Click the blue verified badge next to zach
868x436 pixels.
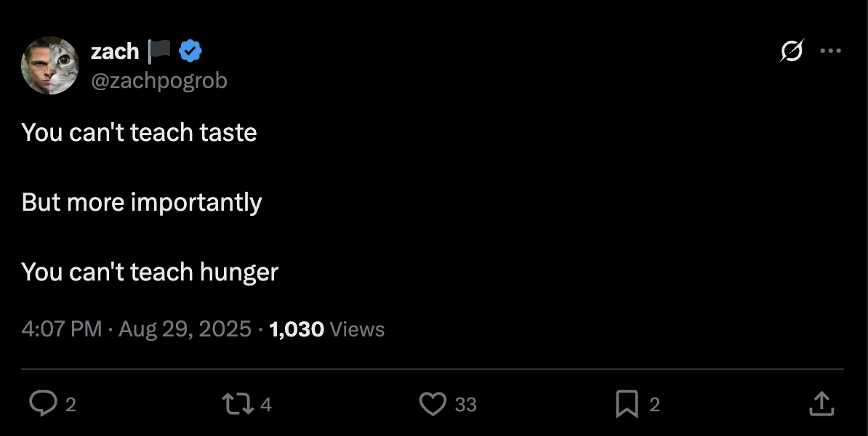191,51
